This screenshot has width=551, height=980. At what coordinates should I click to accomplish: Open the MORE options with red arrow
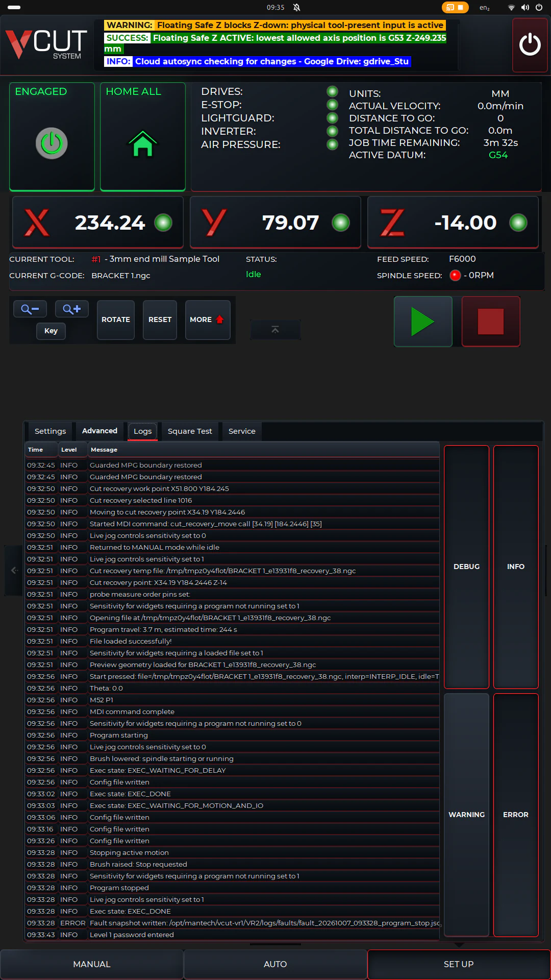[x=207, y=320]
